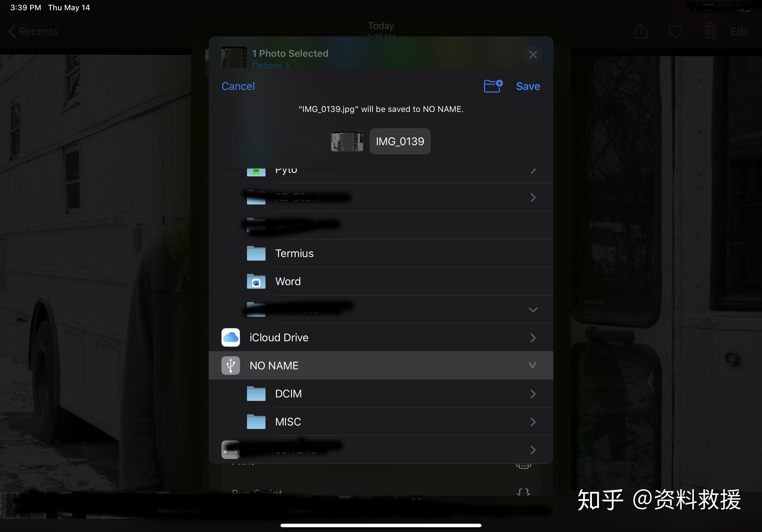Choose the iCloud Drive location label
The width and height of the screenshot is (762, 532).
(x=279, y=338)
